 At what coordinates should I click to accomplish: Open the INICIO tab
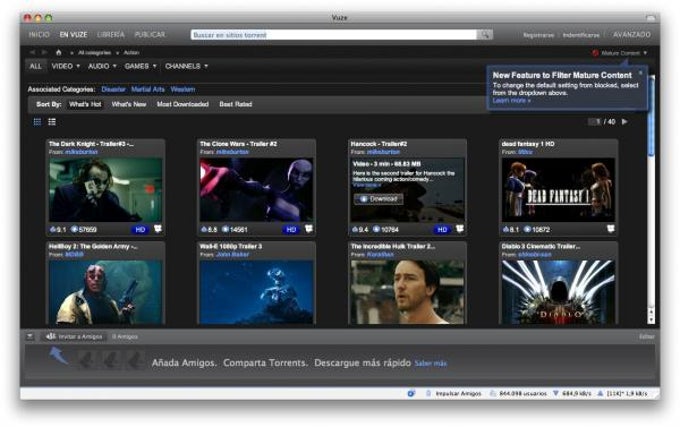(39, 35)
